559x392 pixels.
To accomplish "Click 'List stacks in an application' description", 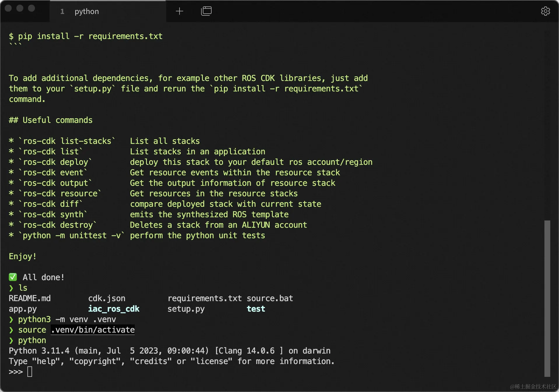I will [x=198, y=152].
